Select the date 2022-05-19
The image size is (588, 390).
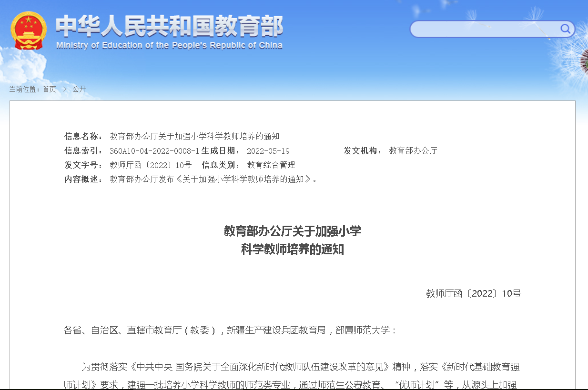[x=268, y=151]
